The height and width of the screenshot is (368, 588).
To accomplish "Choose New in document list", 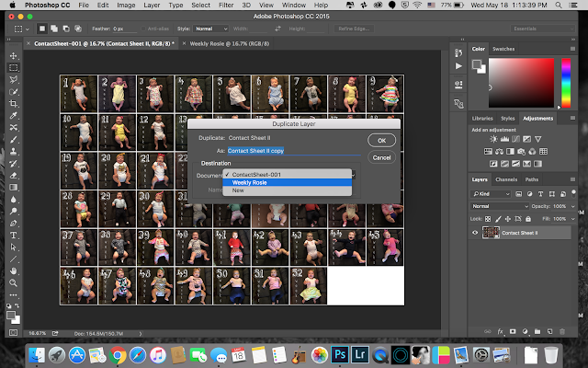I will 288,190.
